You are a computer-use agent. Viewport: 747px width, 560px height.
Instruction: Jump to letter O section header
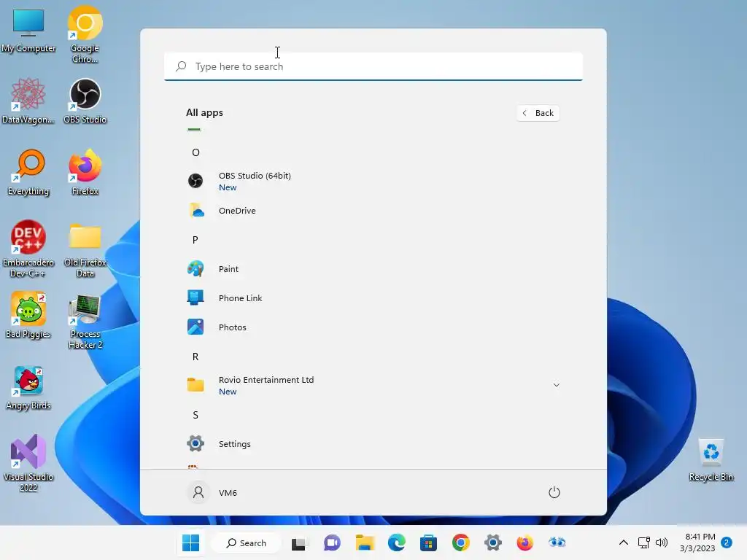pyautogui.click(x=196, y=152)
